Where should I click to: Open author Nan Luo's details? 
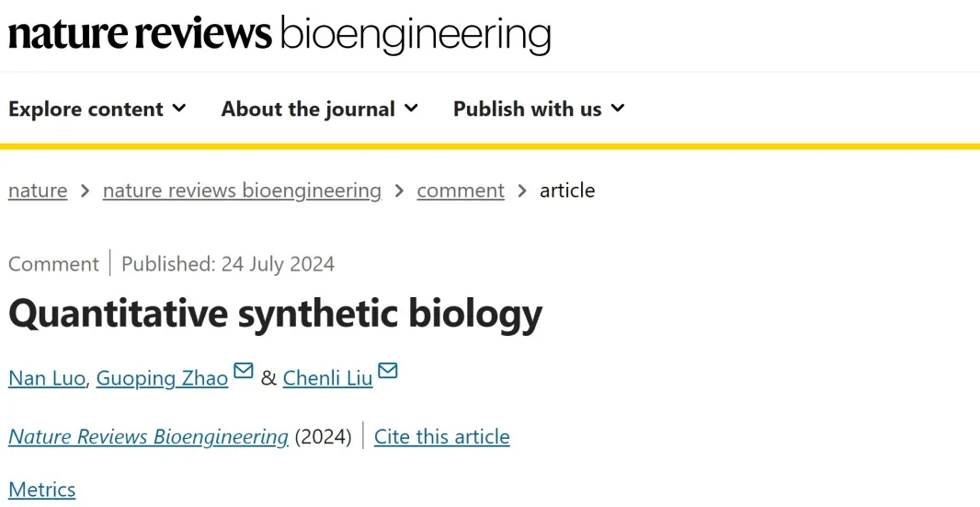(x=46, y=378)
